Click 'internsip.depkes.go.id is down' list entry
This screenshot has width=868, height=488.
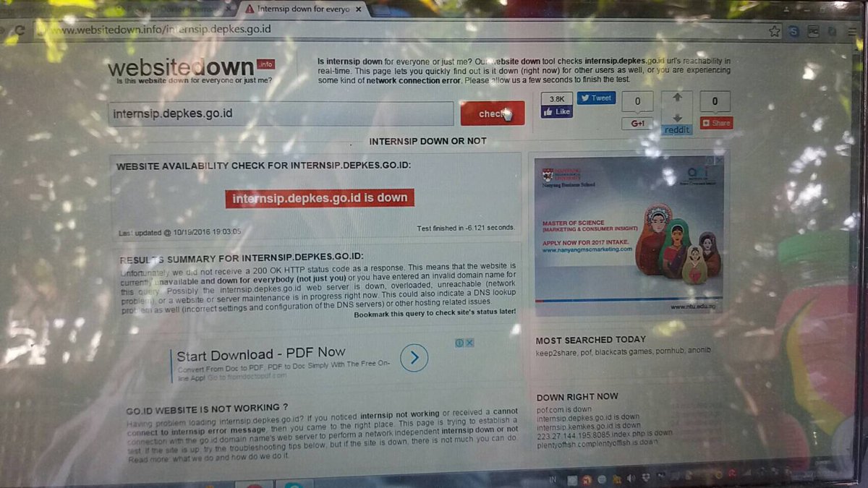pyautogui.click(x=588, y=417)
